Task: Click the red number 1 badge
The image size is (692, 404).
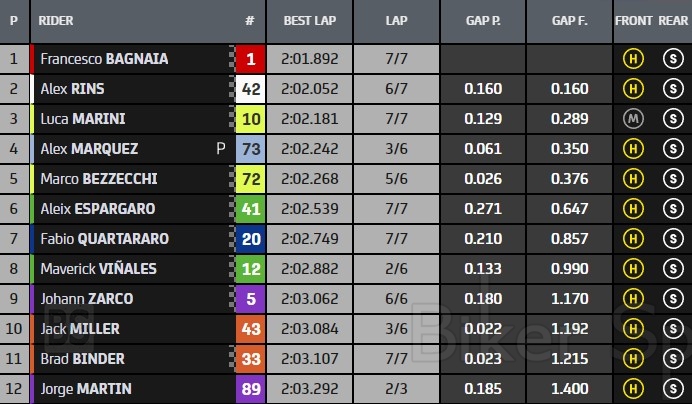Action: [250, 59]
